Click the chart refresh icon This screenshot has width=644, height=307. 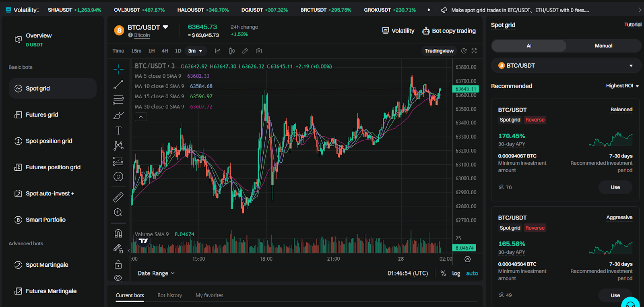tap(464, 51)
